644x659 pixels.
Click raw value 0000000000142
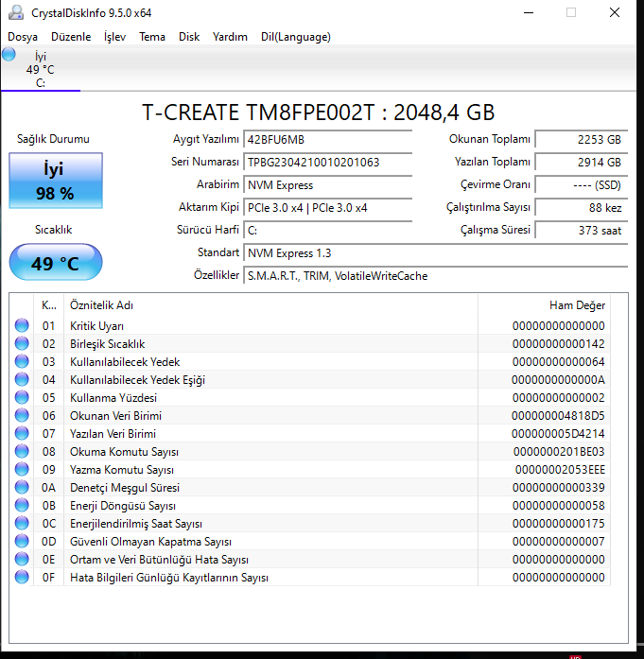point(558,344)
